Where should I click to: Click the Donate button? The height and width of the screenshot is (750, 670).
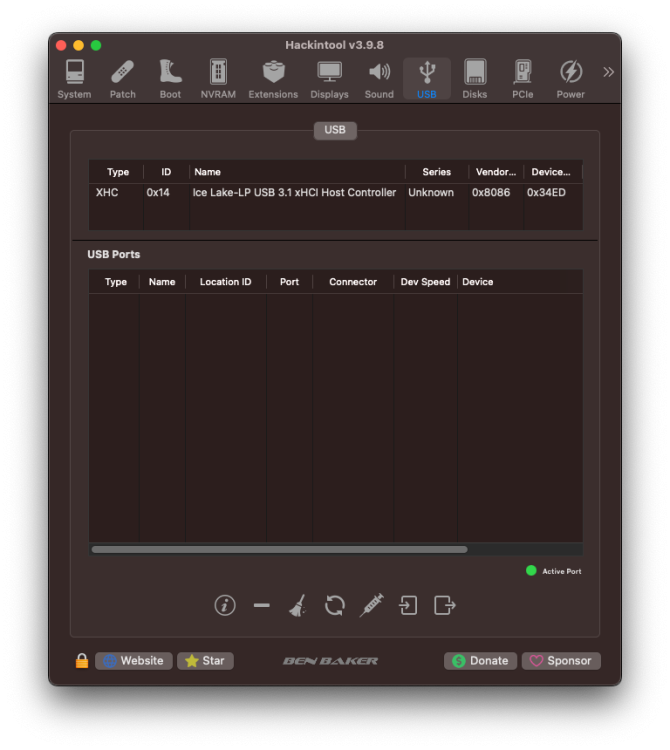[x=480, y=661]
